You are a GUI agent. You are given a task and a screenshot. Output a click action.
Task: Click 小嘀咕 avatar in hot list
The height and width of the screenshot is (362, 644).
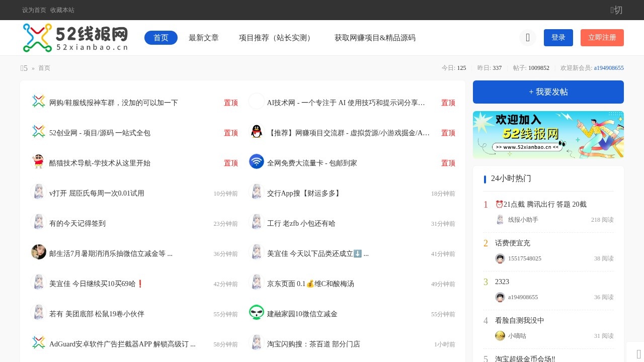(x=500, y=336)
